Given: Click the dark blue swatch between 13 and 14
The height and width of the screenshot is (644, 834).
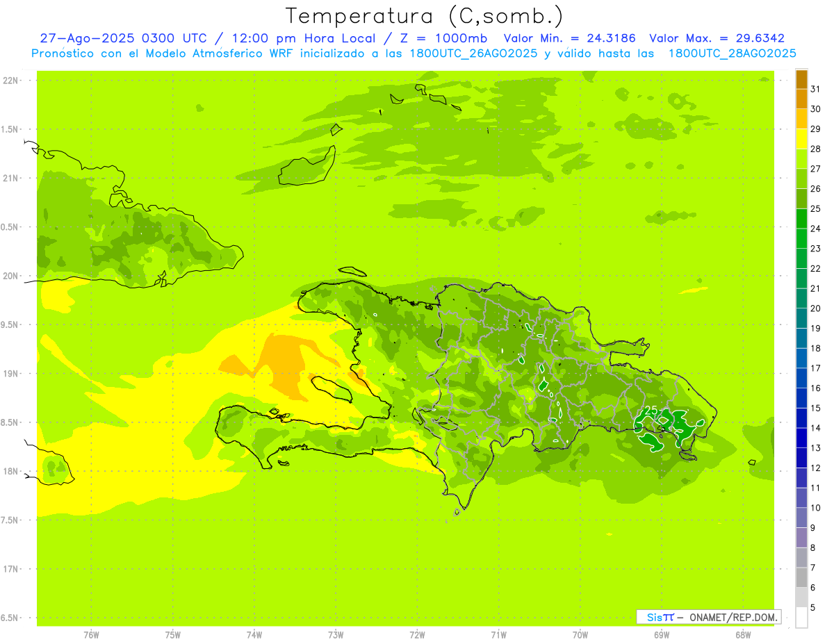Looking at the screenshot, I should click(x=801, y=438).
